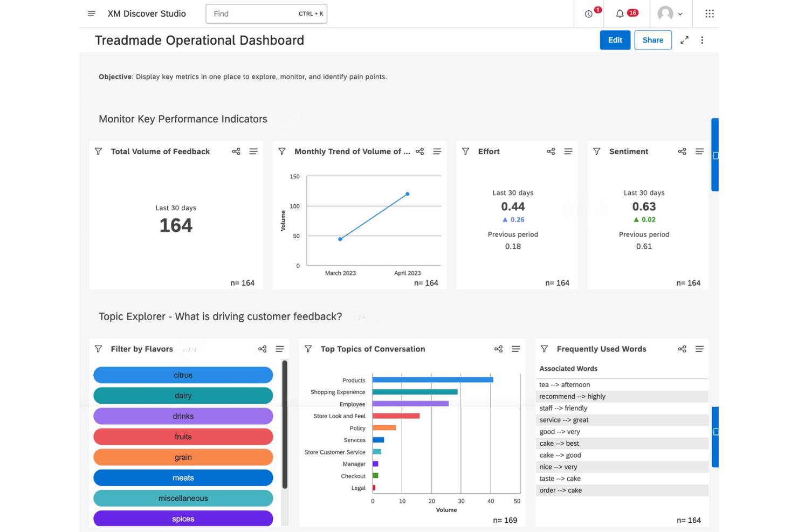
Task: Click the Edit dashboard button
Action: [x=615, y=40]
